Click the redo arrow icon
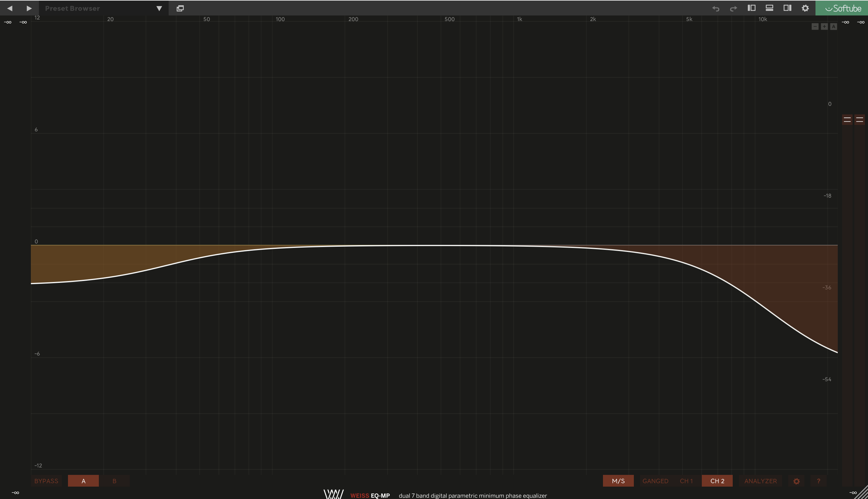 pyautogui.click(x=733, y=8)
